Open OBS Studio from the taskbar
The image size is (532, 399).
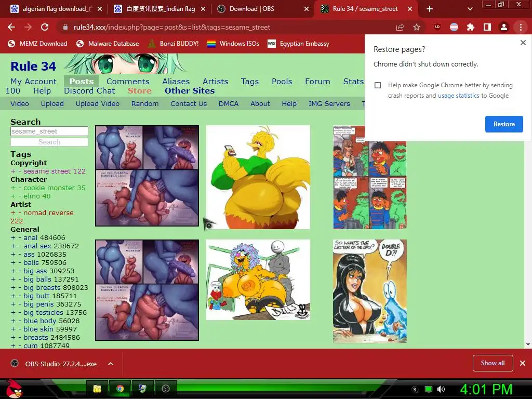166,389
